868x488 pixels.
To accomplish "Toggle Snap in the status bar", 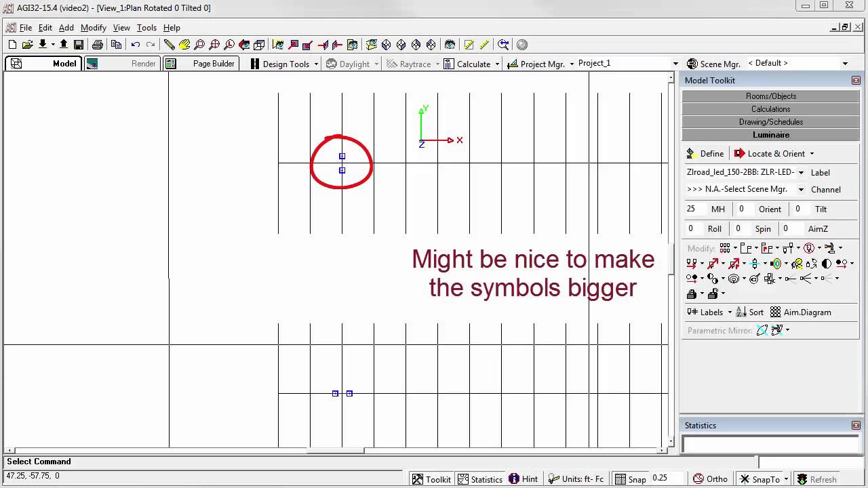I will click(631, 479).
